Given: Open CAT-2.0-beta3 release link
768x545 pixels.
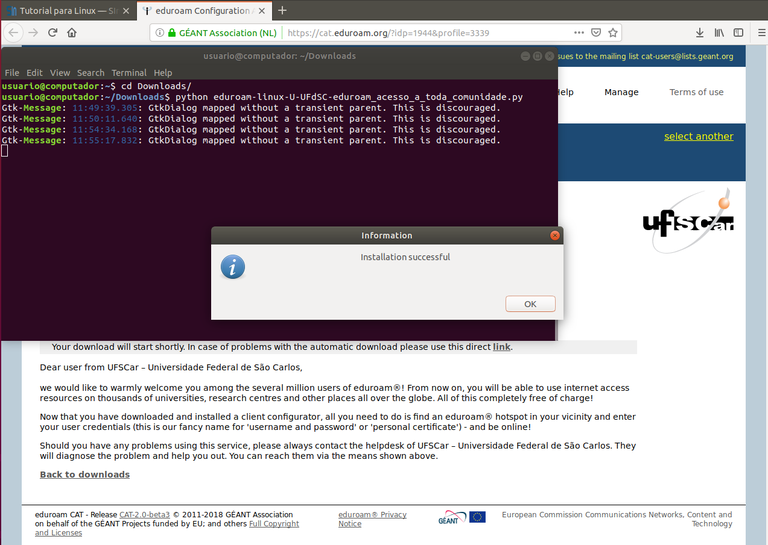Looking at the screenshot, I should coord(144,515).
